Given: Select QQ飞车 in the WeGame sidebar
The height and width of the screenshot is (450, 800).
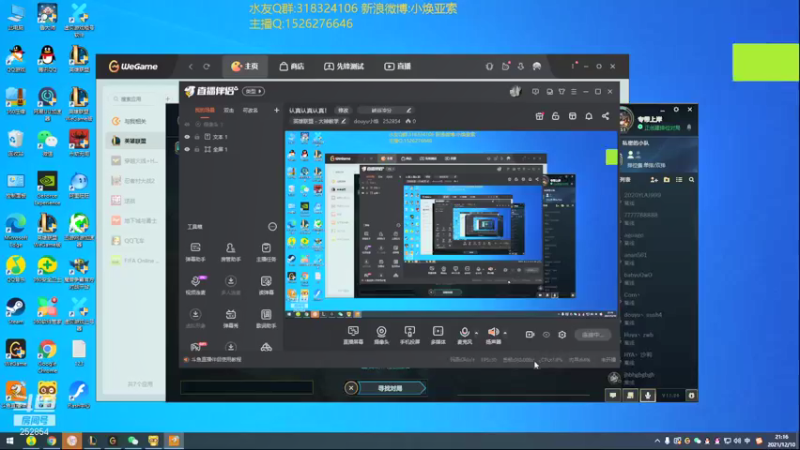Looking at the screenshot, I should (x=135, y=241).
